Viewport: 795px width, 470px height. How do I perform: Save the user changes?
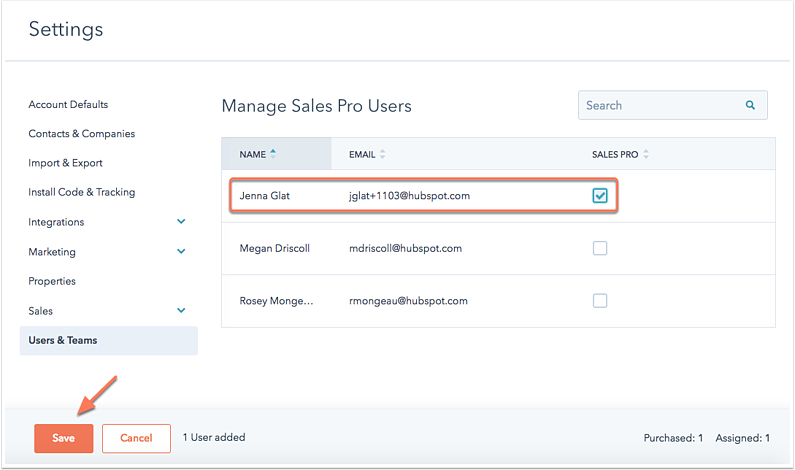click(64, 438)
